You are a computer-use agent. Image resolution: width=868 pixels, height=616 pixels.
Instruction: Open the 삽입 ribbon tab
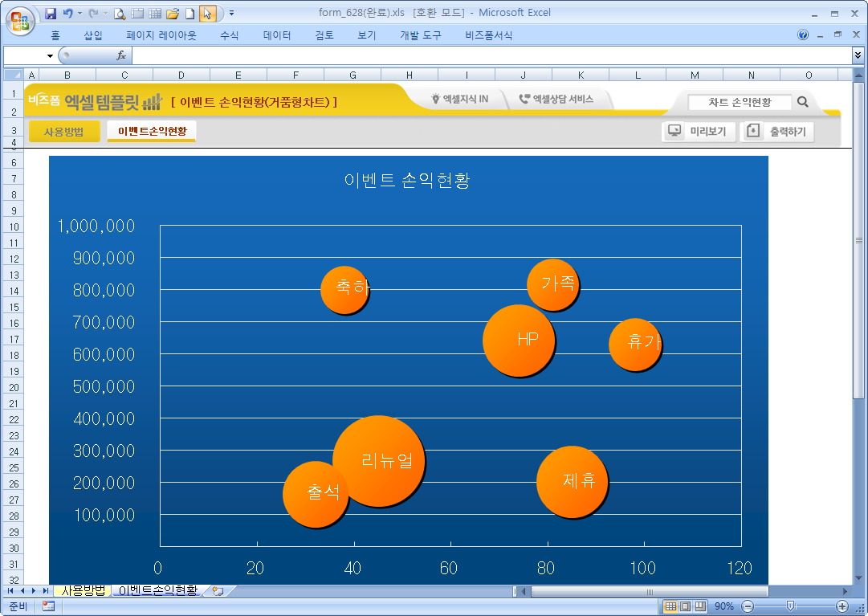pyautogui.click(x=93, y=35)
